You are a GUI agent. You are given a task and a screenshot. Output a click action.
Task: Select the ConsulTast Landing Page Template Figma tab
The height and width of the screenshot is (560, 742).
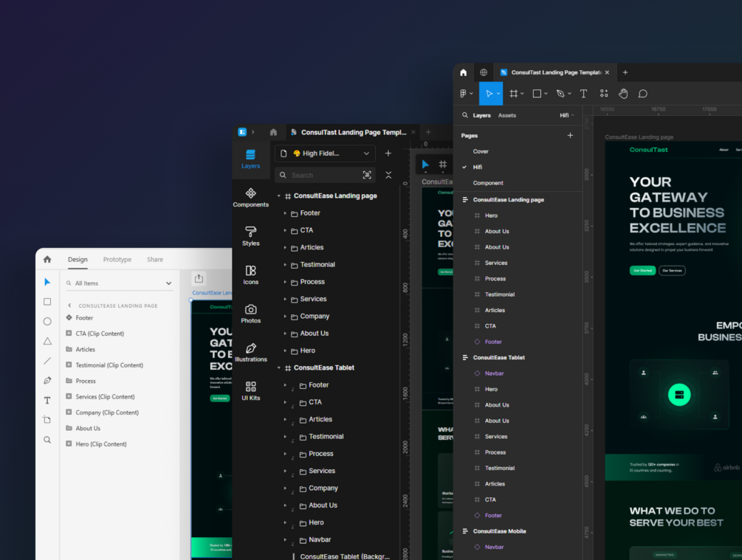554,72
